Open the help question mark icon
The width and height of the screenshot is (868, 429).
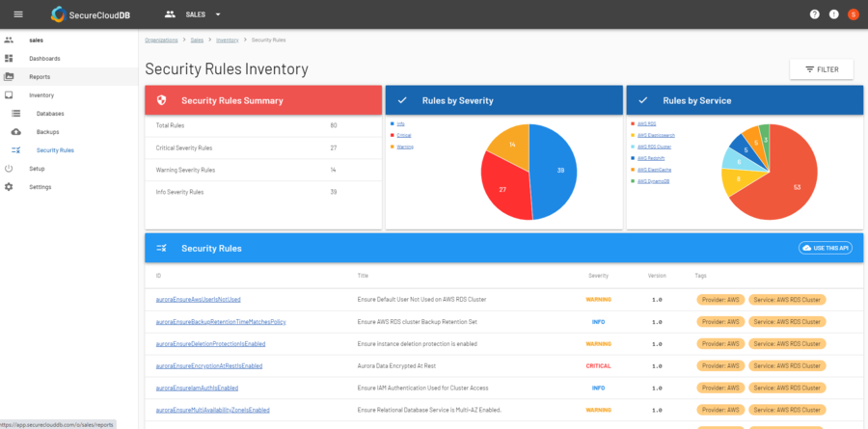[x=815, y=14]
